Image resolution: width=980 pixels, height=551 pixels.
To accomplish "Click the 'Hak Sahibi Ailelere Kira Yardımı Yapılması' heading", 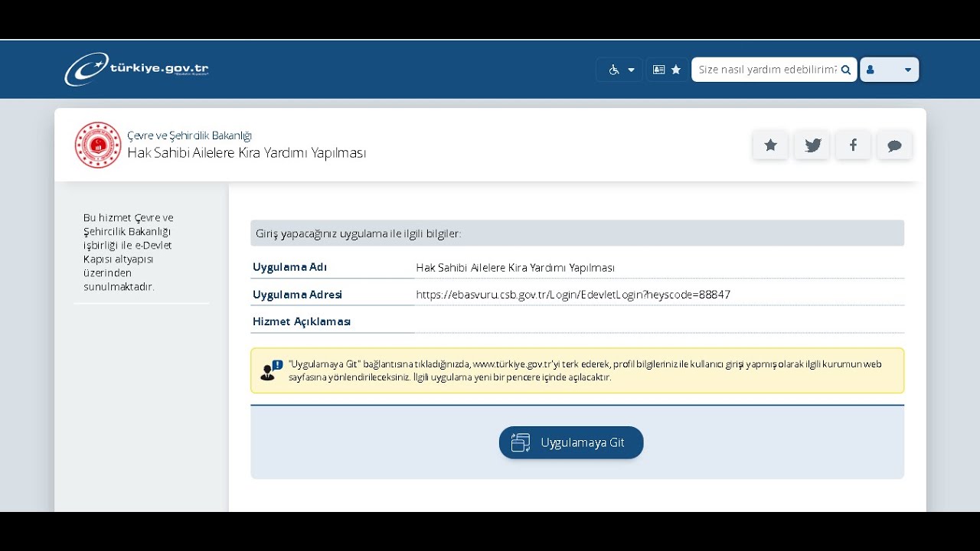I will point(247,153).
